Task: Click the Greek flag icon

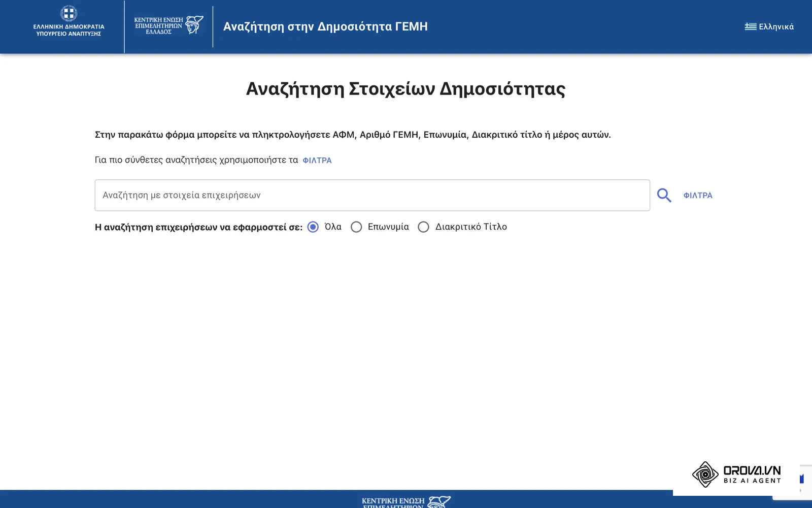Action: pos(751,26)
